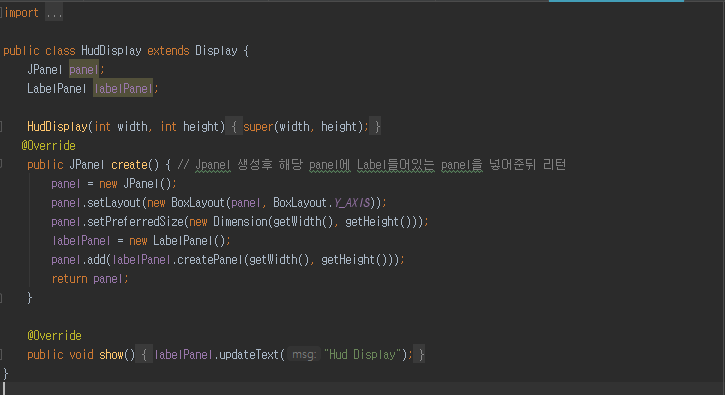Click the 'return' keyword

69,279
